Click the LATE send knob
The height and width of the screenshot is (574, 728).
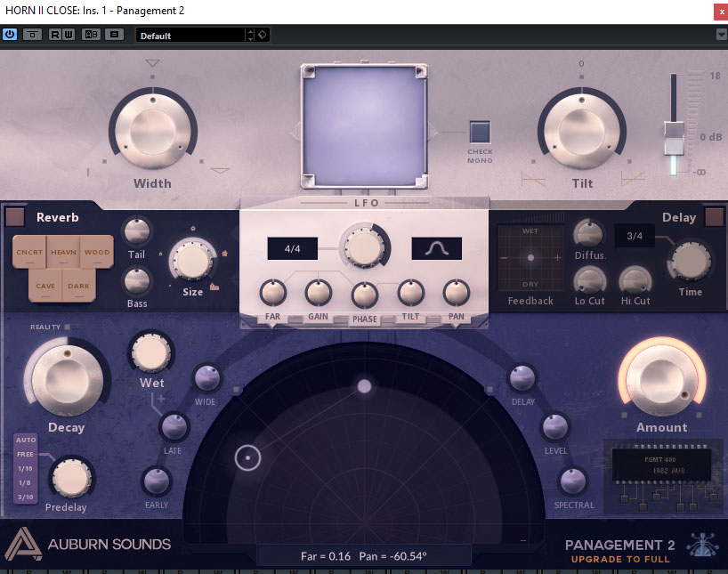click(174, 427)
